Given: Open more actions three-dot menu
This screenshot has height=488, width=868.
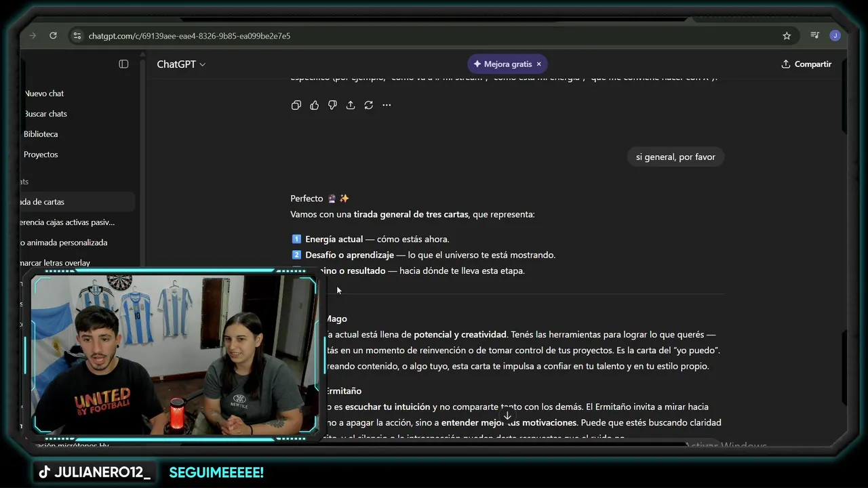Looking at the screenshot, I should point(387,105).
